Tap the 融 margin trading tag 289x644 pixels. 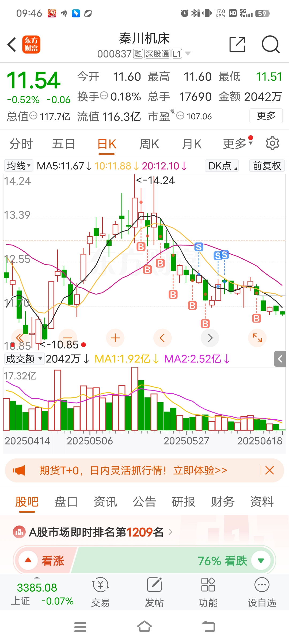(138, 54)
